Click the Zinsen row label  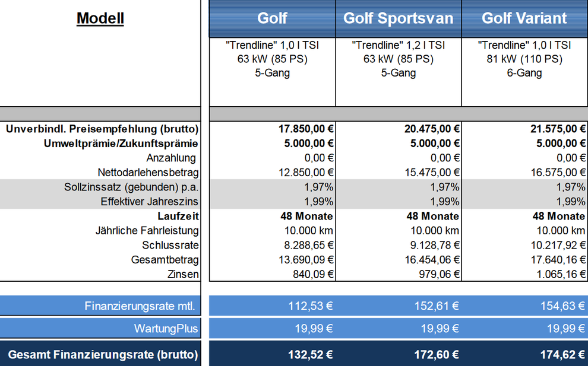(183, 274)
